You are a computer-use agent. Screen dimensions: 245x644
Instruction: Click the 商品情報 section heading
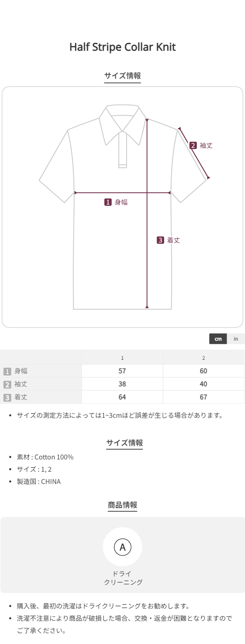coord(122,505)
